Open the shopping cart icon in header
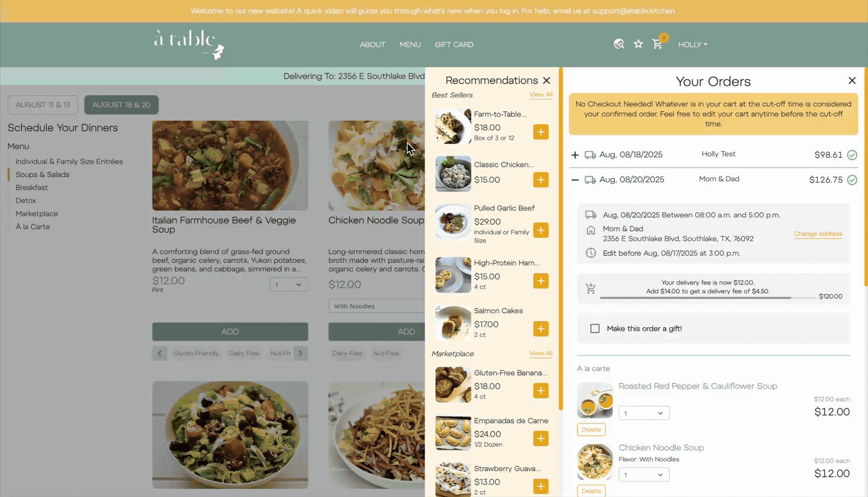The width and height of the screenshot is (868, 497). (x=657, y=44)
